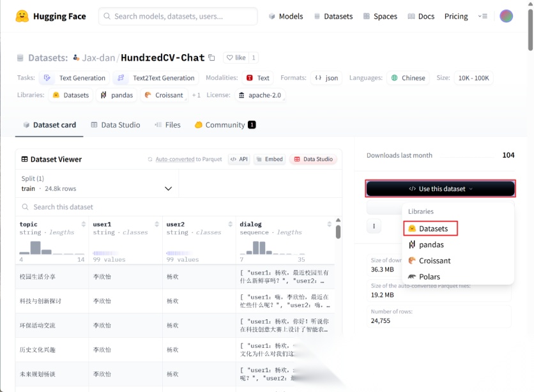This screenshot has height=392, width=534.
Task: Switch to the Files tab
Action: [x=167, y=125]
